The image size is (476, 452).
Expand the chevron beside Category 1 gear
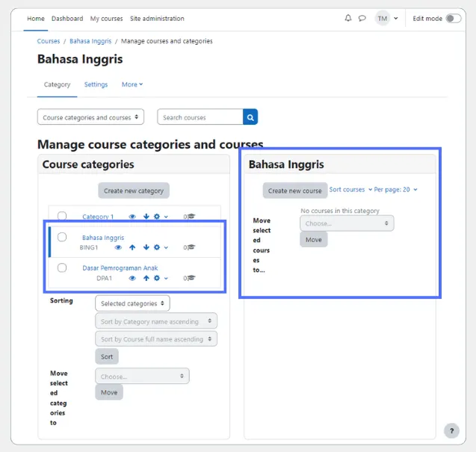166,217
